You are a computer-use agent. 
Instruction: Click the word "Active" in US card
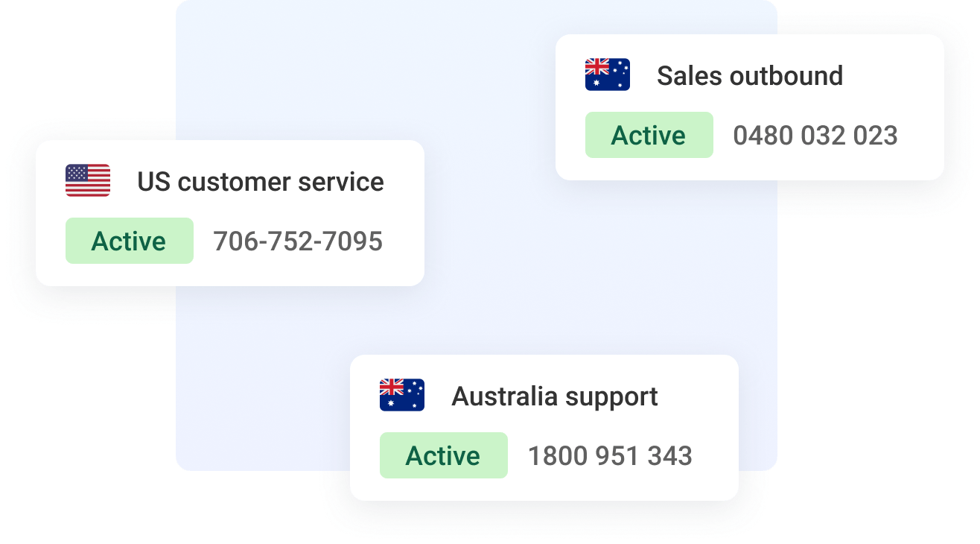click(129, 241)
